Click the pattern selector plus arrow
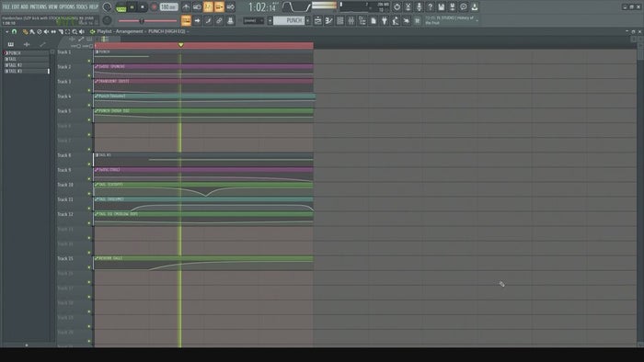644x362 pixels. 308,20
